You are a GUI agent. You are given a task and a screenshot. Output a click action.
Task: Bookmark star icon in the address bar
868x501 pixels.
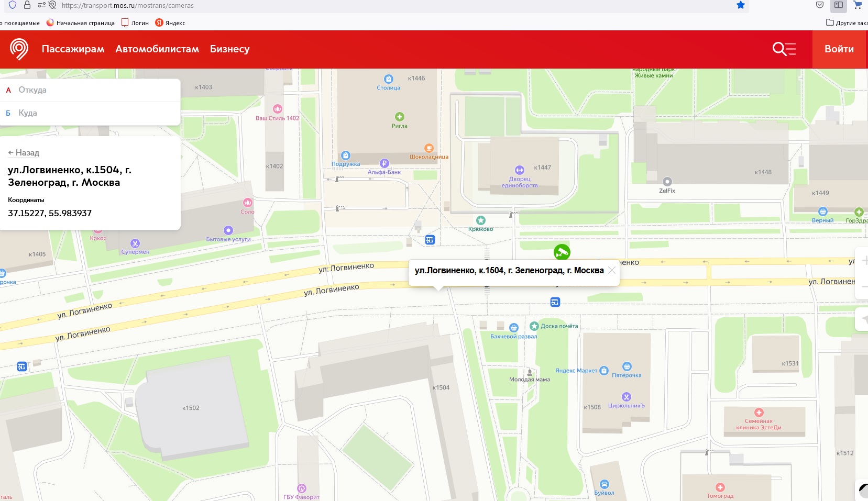[740, 5]
